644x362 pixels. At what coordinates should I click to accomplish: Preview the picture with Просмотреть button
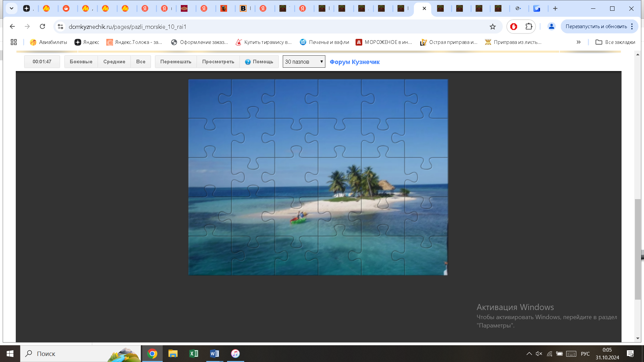pos(218,62)
